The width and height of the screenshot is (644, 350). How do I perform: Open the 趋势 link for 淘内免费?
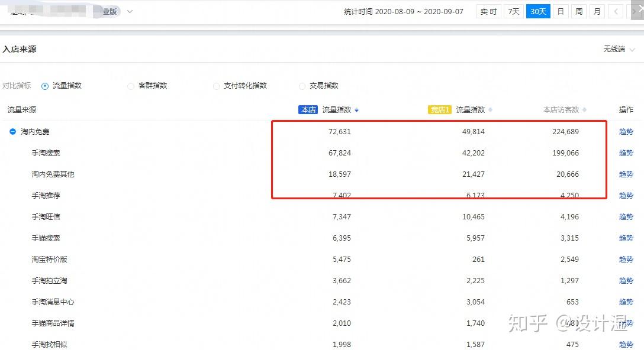pyautogui.click(x=626, y=131)
